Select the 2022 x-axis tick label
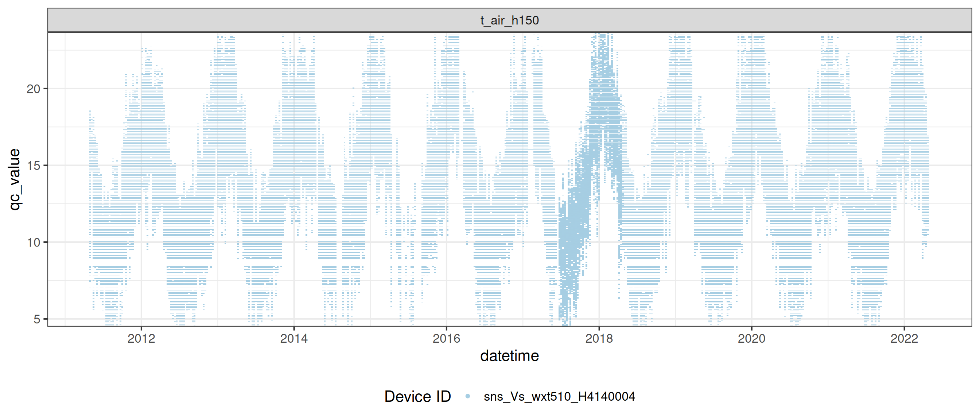 click(x=904, y=338)
